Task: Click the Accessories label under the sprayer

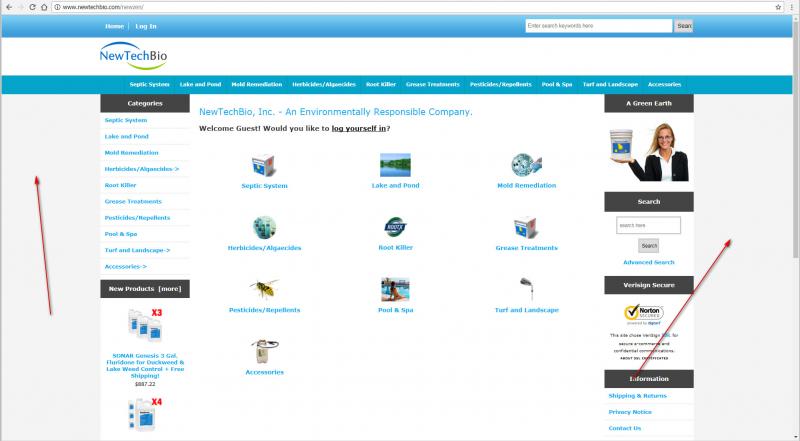Action: click(264, 372)
